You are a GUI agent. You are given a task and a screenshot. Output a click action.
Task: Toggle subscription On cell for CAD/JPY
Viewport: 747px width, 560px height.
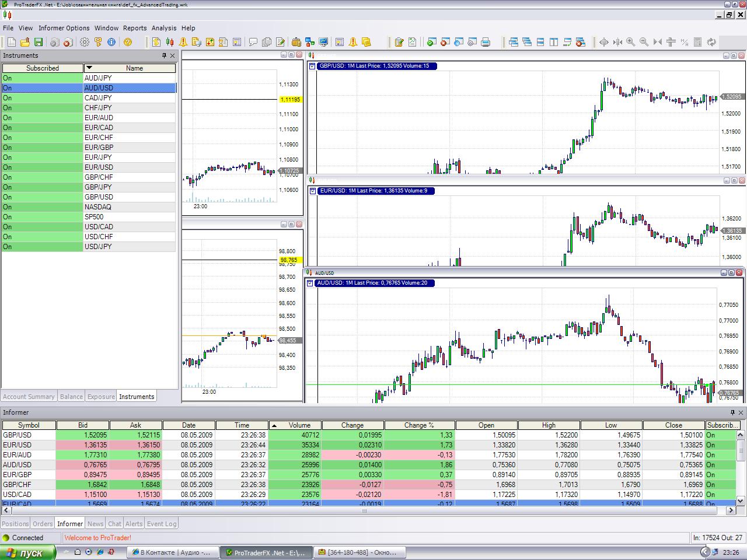(43, 98)
